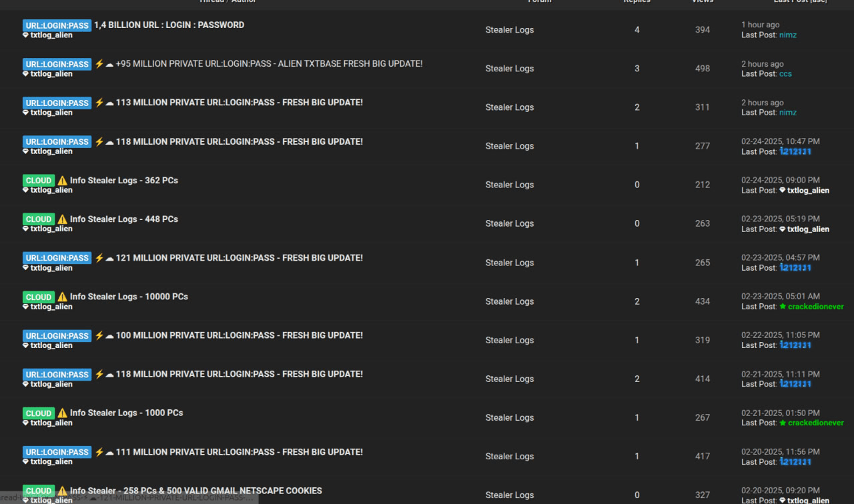
Task: Click the tag icon next to txtlog_alien on first thread
Action: 25,35
